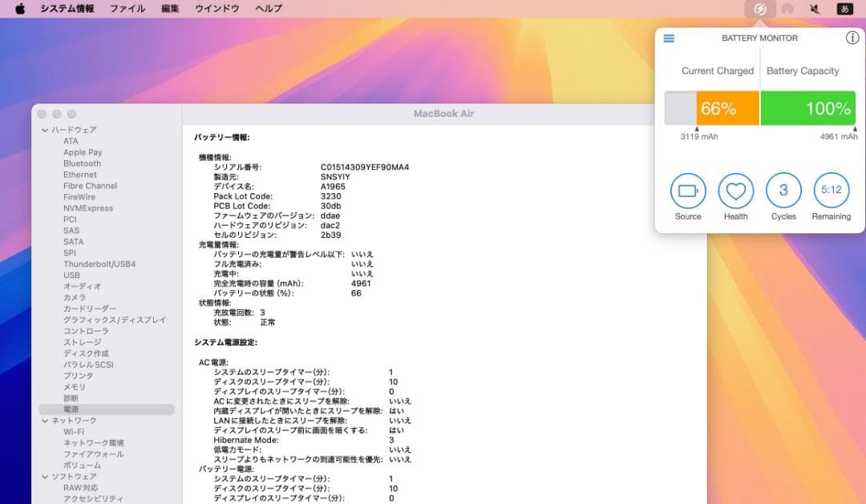
Task: Collapse the ネットワーク section
Action: pos(46,420)
